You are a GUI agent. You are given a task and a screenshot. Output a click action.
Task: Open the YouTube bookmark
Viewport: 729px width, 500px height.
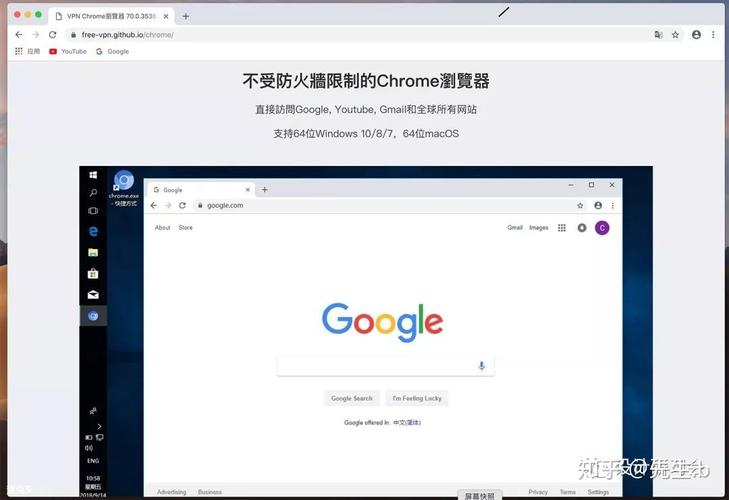click(68, 51)
